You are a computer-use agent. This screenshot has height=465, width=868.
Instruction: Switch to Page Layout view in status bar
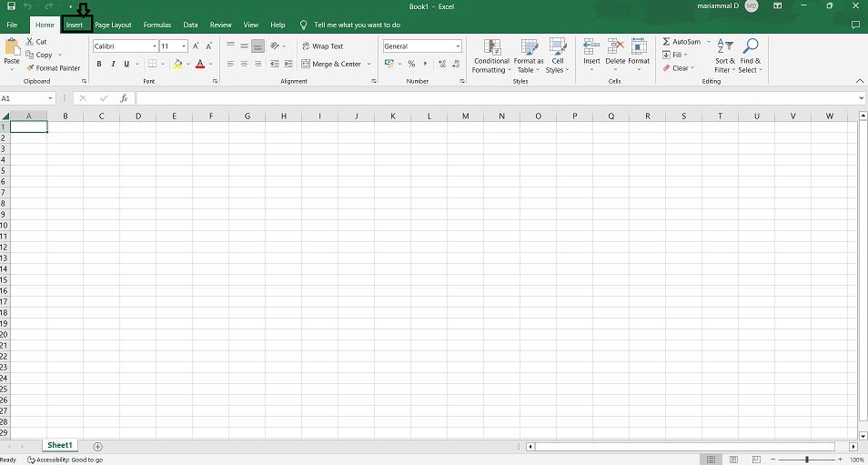coord(733,460)
